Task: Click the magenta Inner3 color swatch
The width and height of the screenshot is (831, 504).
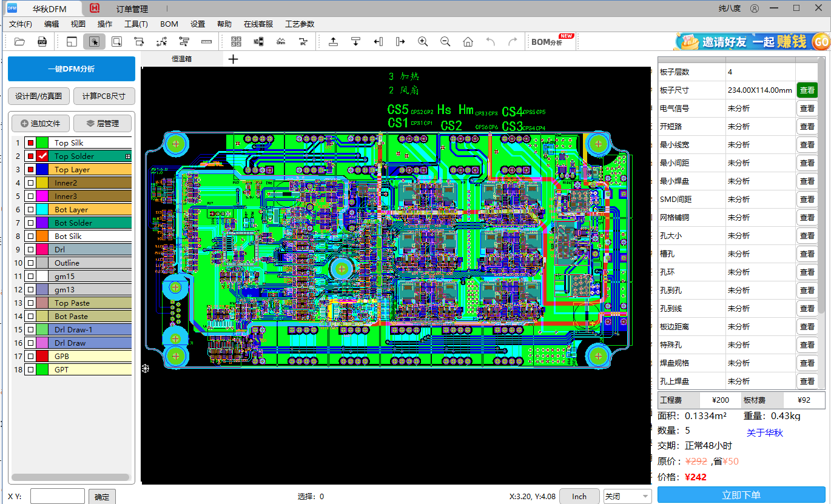Action: coord(42,196)
